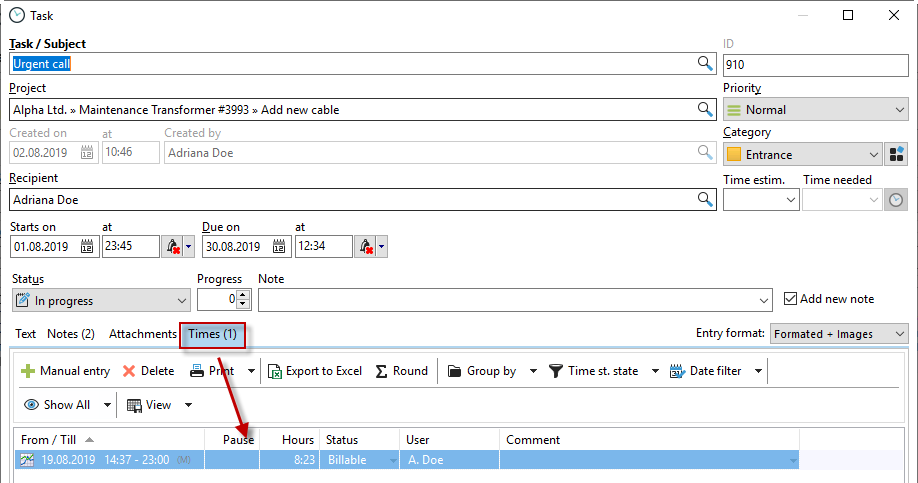918x483 pixels.
Task: Click Export to Excel toolbar icon
Action: [276, 371]
